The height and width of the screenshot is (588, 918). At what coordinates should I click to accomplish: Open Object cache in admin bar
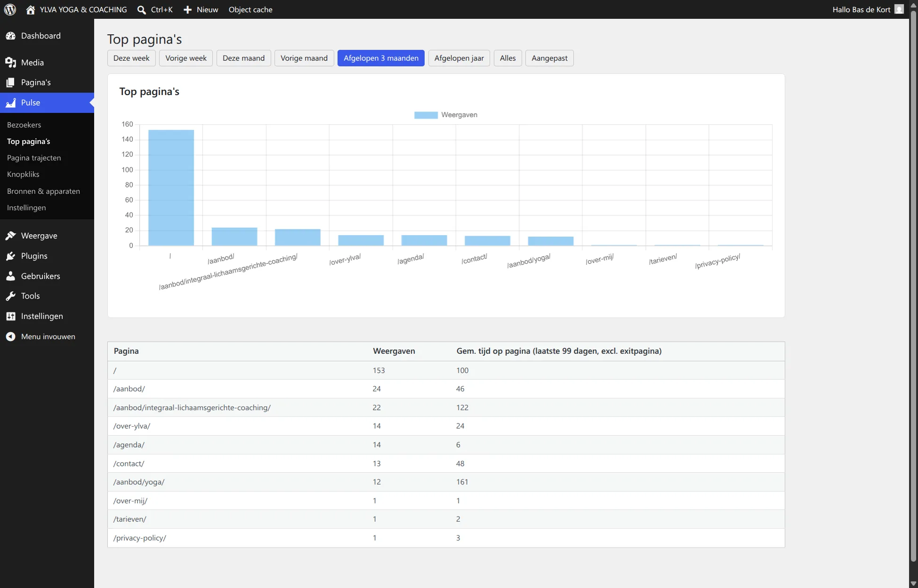pyautogui.click(x=250, y=9)
